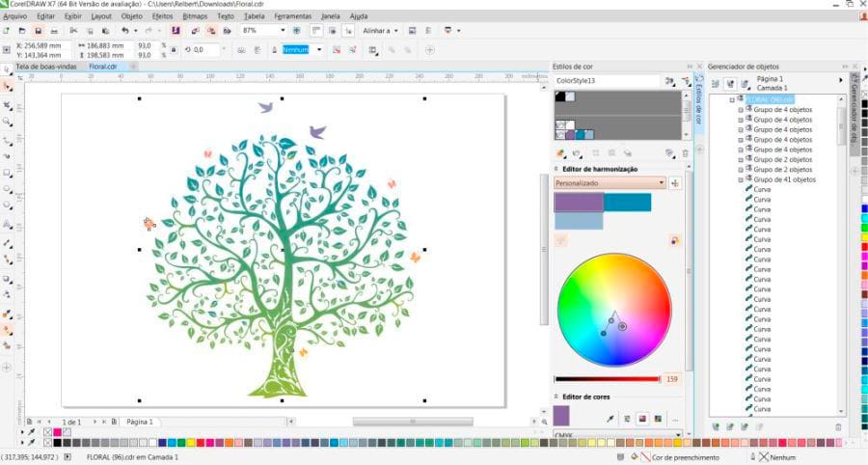Select the Rectangle tool
Viewport: 868px width, 465px height.
pyautogui.click(x=7, y=173)
